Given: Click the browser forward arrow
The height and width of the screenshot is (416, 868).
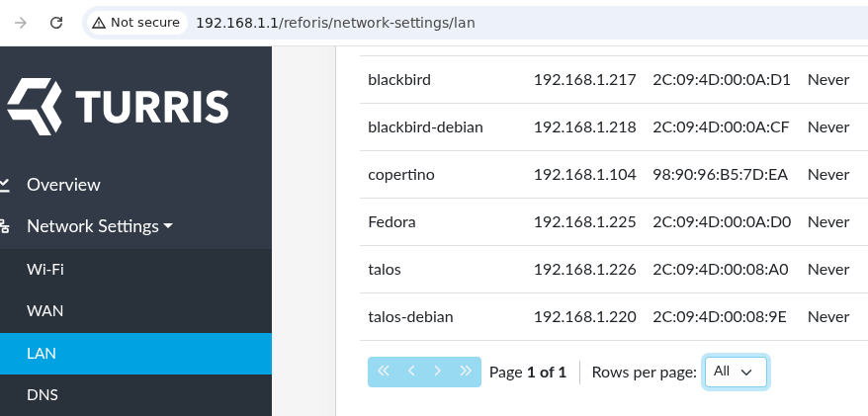Looking at the screenshot, I should pos(21,22).
